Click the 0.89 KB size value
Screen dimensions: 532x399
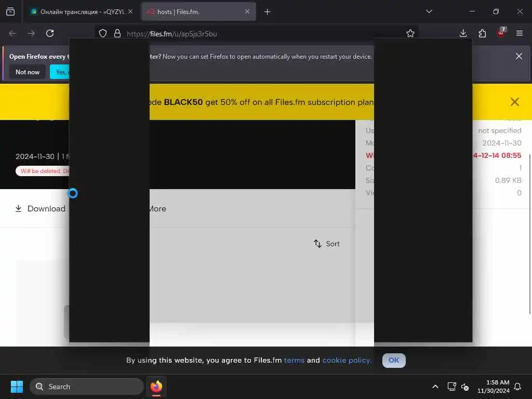coord(508,180)
